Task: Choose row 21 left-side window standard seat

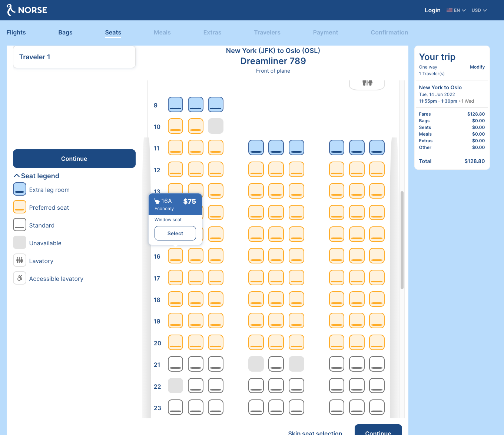Action: (176, 364)
